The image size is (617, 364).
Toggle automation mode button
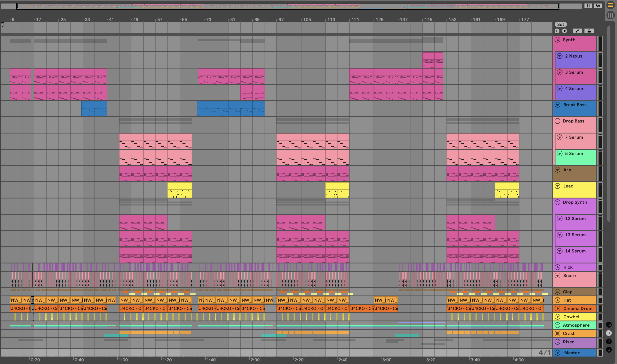click(x=577, y=31)
